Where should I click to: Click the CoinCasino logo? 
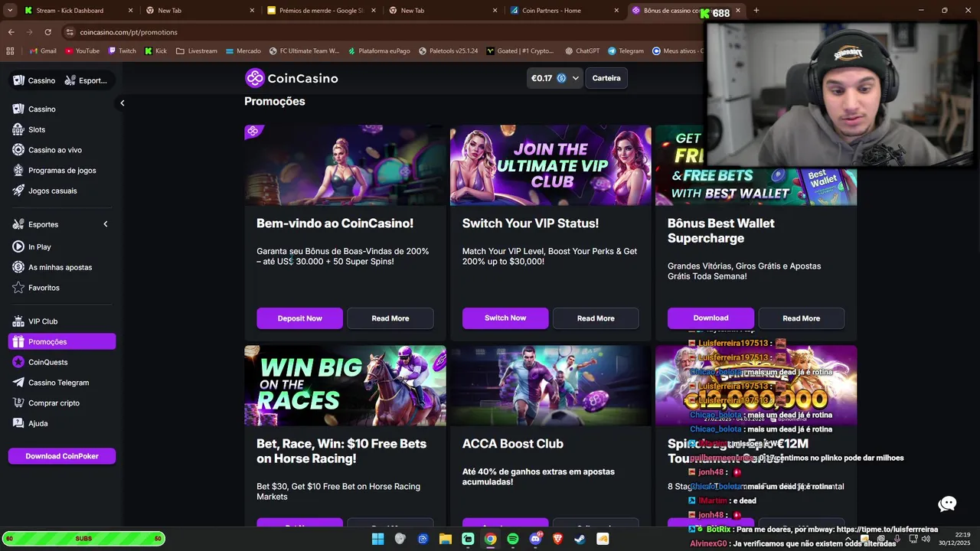[x=291, y=78]
